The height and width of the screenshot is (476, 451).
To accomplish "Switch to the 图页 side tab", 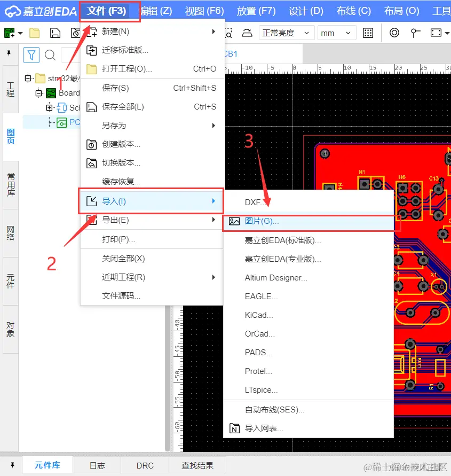I will click(11, 136).
